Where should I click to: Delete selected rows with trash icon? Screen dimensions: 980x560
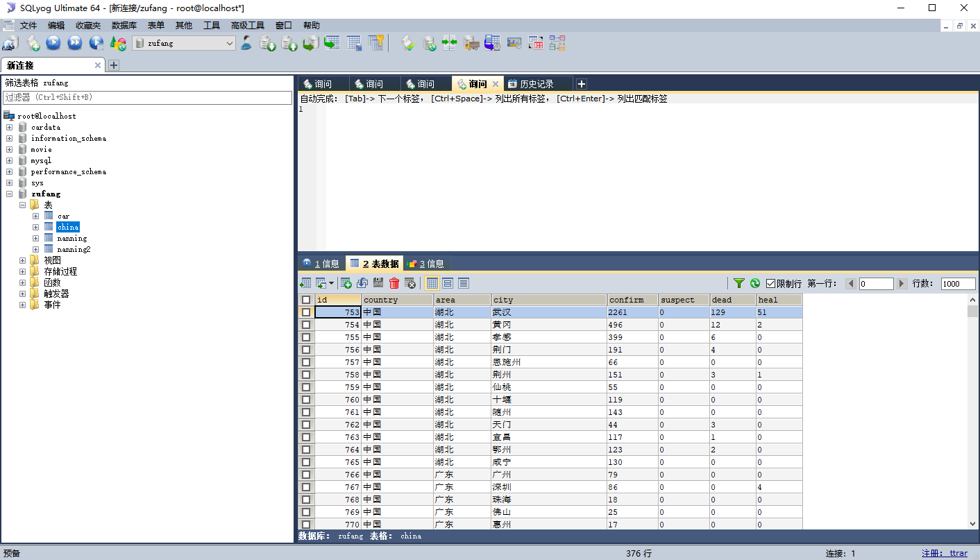pyautogui.click(x=394, y=283)
